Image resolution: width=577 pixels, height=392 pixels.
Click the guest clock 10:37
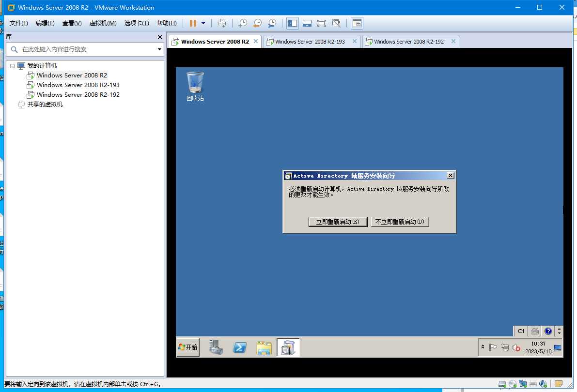click(x=538, y=347)
